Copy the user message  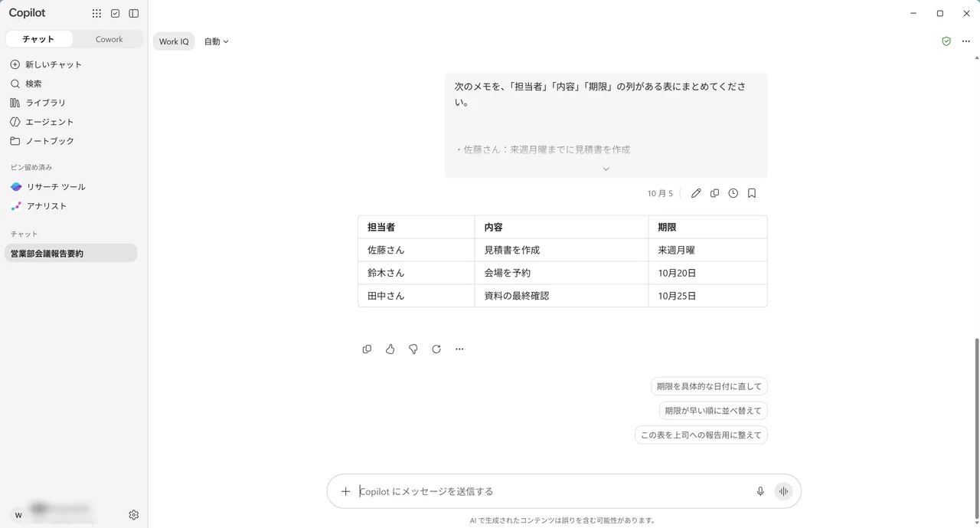714,193
